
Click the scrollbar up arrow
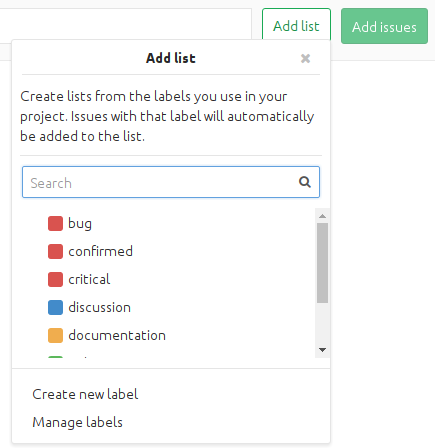pyautogui.click(x=322, y=216)
